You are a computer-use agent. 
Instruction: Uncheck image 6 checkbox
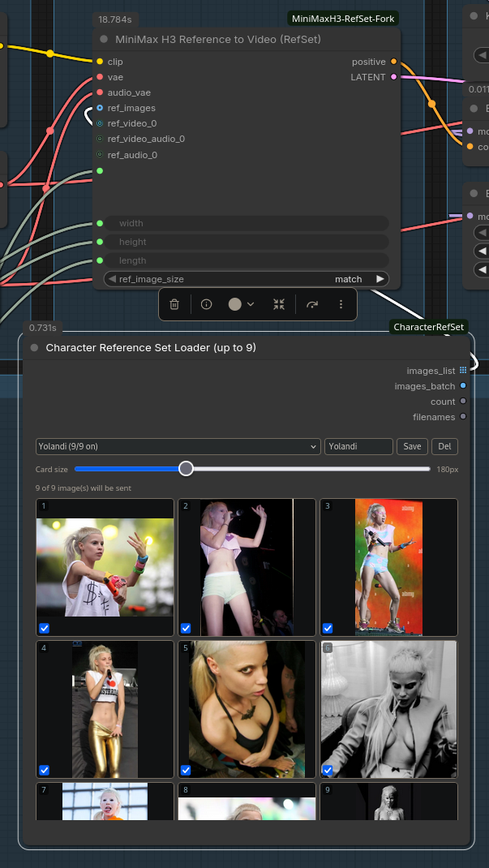[x=328, y=770]
